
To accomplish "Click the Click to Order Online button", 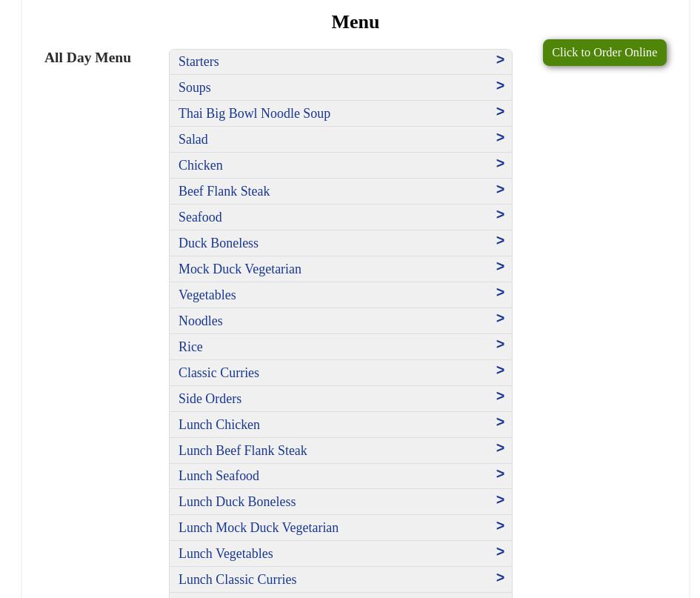I will coord(604,53).
